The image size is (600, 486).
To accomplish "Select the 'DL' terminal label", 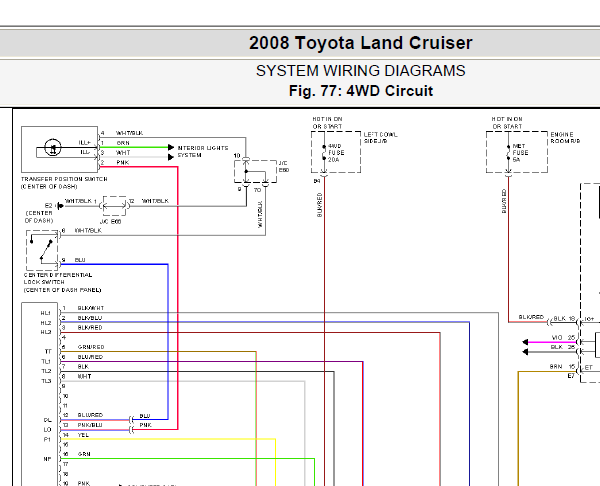I will coord(47,420).
